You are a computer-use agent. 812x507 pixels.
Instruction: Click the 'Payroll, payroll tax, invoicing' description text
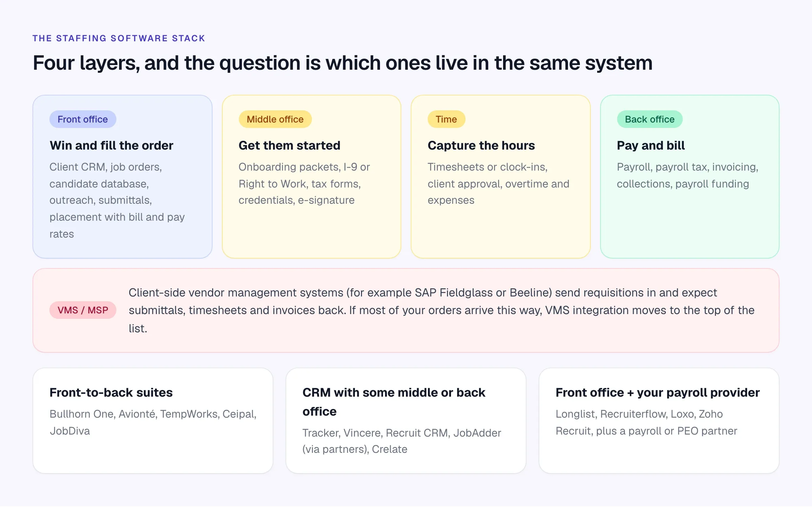coord(687,175)
